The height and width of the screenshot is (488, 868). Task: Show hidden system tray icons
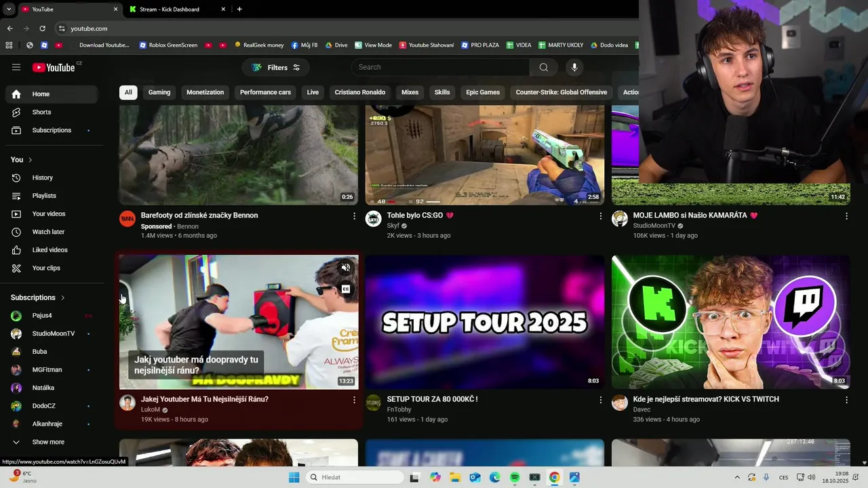pos(737,477)
